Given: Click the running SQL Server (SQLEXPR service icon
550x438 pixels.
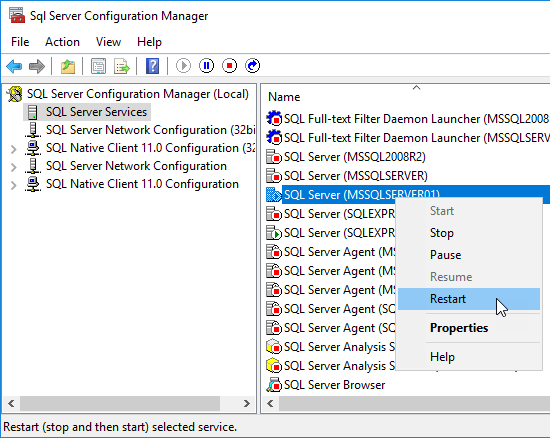Looking at the screenshot, I should (x=274, y=233).
